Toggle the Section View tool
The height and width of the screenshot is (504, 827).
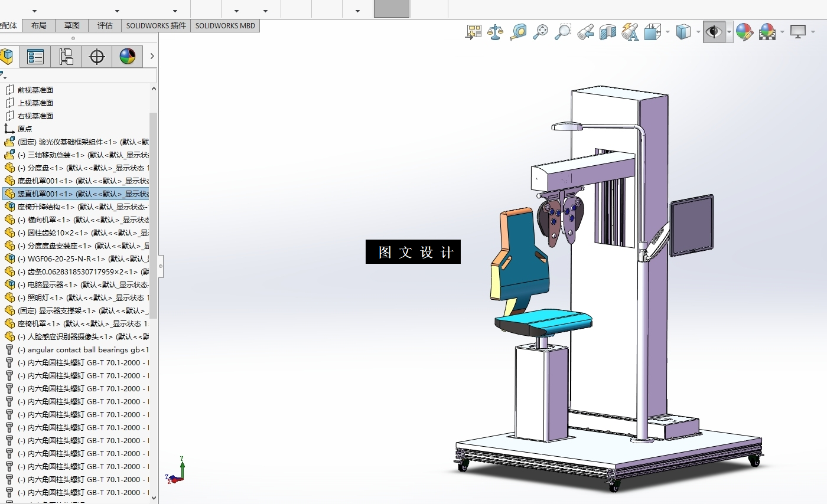608,32
